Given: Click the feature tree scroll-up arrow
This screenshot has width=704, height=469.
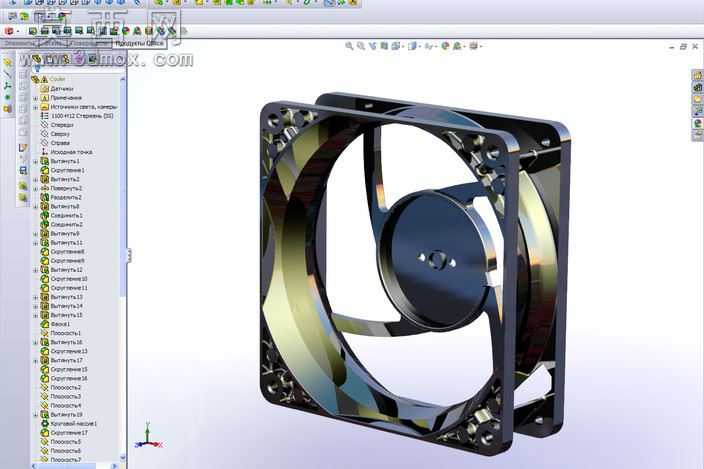Looking at the screenshot, I should tap(123, 79).
